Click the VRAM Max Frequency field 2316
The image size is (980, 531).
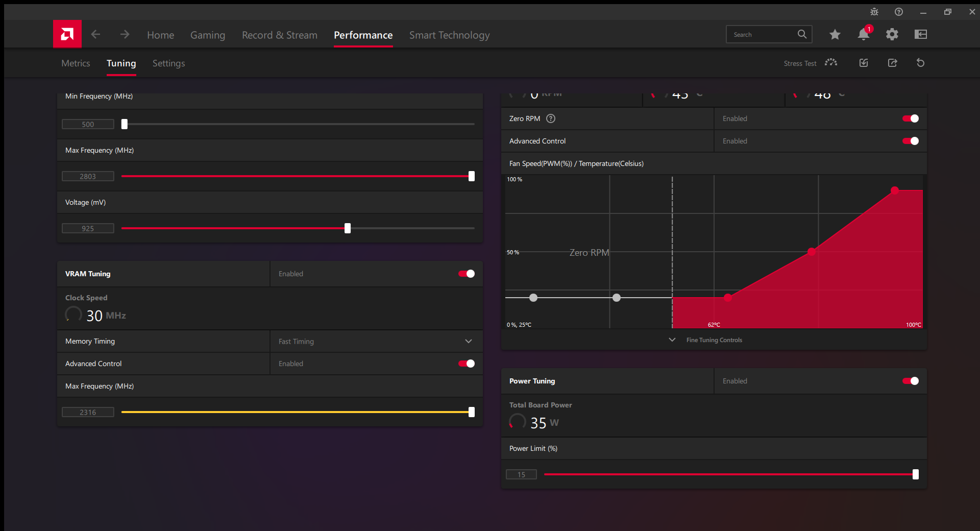pyautogui.click(x=88, y=412)
